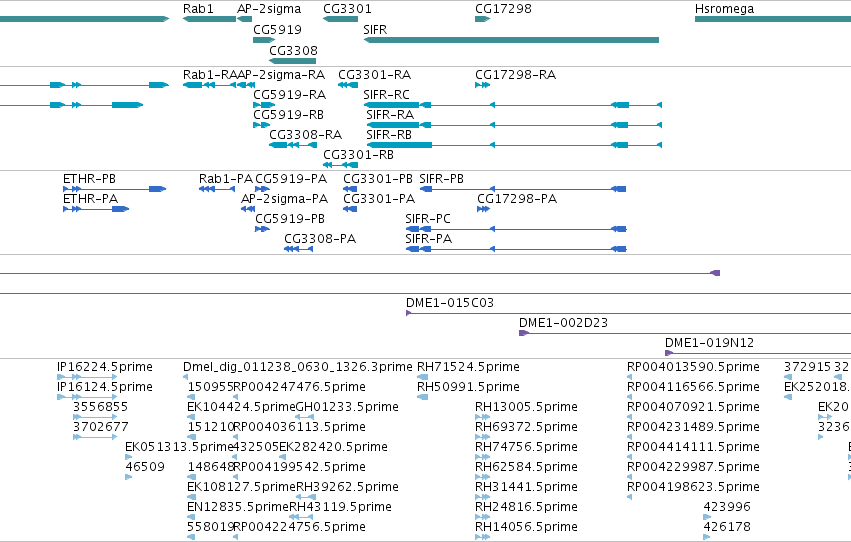Viewport: 851px width, 542px height.
Task: Select the CG5919-PA protein label
Action: coord(291,178)
